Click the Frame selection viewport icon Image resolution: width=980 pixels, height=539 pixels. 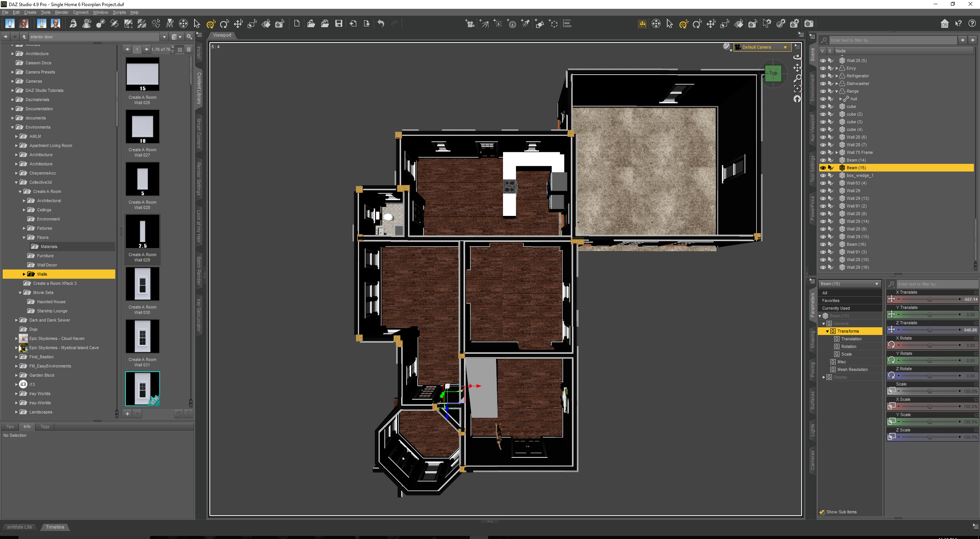[x=797, y=89]
